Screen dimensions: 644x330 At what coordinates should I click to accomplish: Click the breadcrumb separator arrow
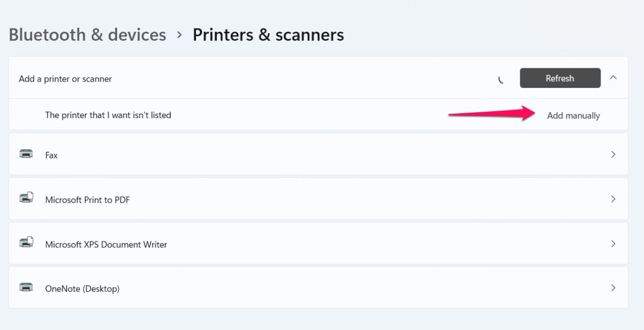[x=179, y=35]
